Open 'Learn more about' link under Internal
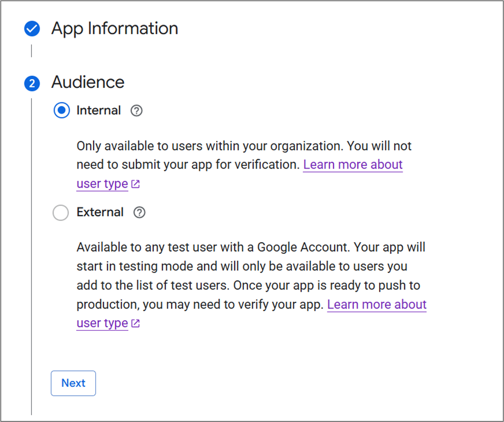 (x=353, y=165)
